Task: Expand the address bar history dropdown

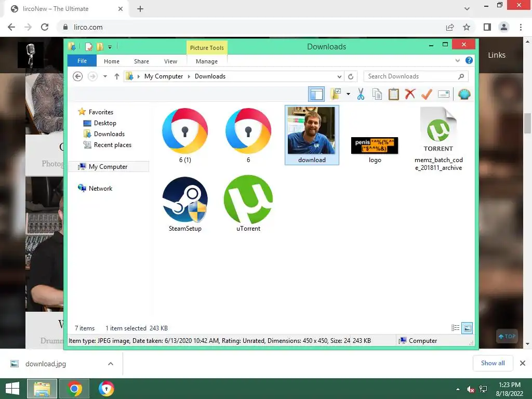Action: coord(339,76)
